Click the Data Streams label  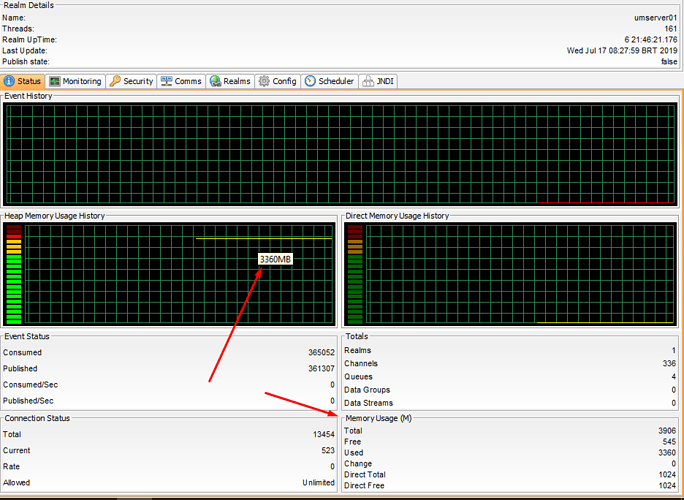(x=369, y=403)
